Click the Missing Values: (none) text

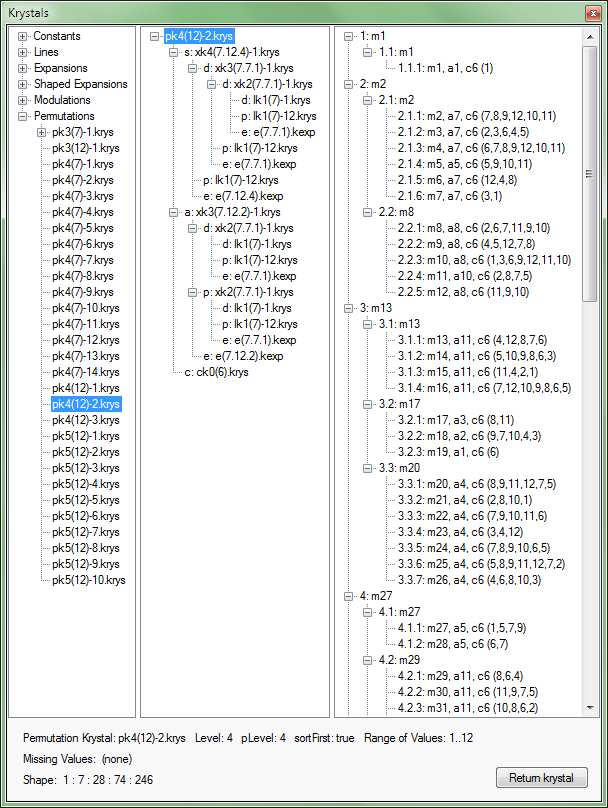coord(77,759)
